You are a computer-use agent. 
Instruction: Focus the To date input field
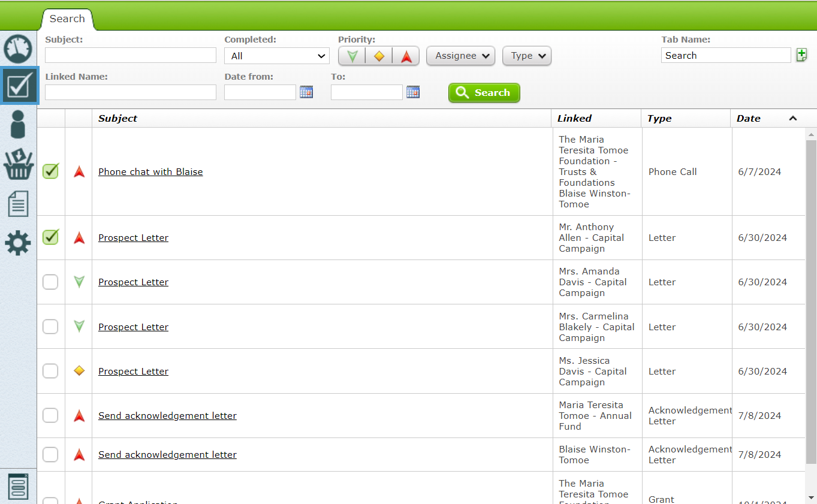coord(367,92)
